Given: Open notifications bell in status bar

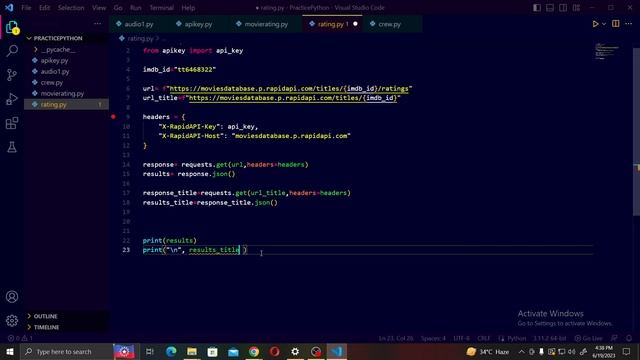Looking at the screenshot, I should coord(629,338).
